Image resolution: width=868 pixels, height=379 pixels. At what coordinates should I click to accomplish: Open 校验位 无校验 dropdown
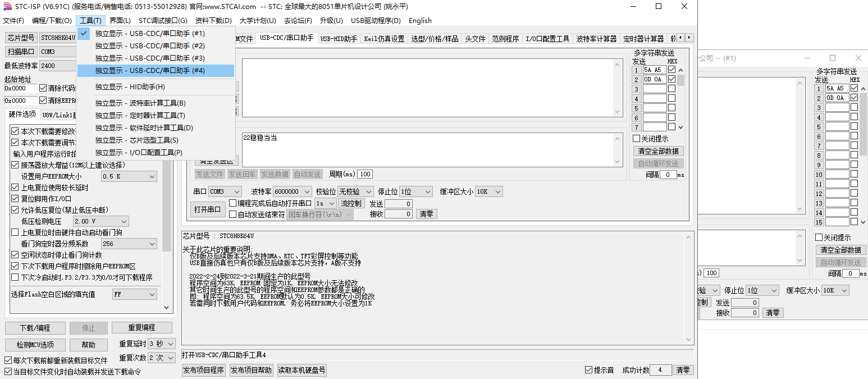click(355, 191)
